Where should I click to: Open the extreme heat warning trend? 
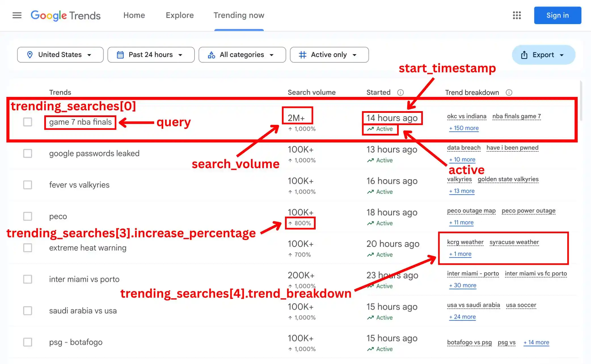[88, 248]
